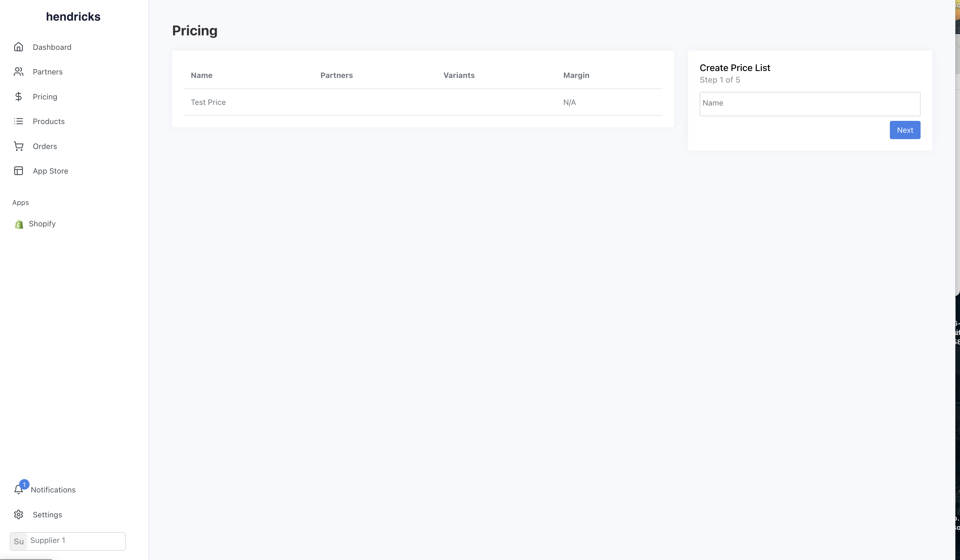Open the Products list icon
This screenshot has height=560, width=960.
pos(18,121)
